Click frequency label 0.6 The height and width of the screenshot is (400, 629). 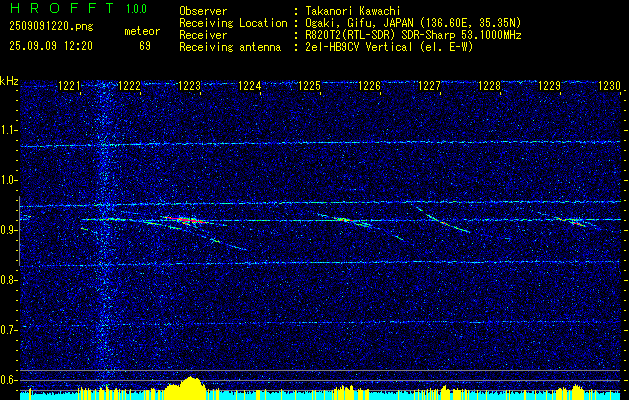pyautogui.click(x=9, y=380)
